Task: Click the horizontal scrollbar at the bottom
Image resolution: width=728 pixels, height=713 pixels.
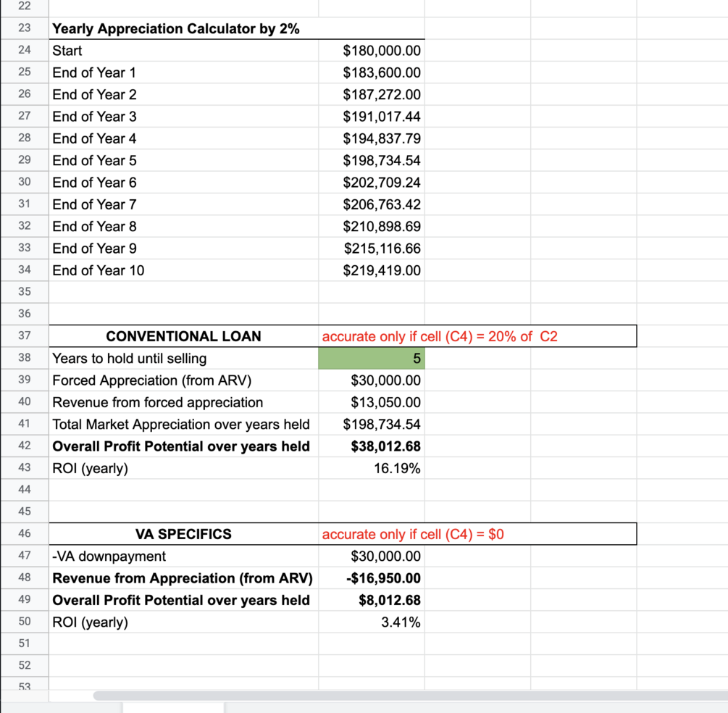Action: click(411, 696)
